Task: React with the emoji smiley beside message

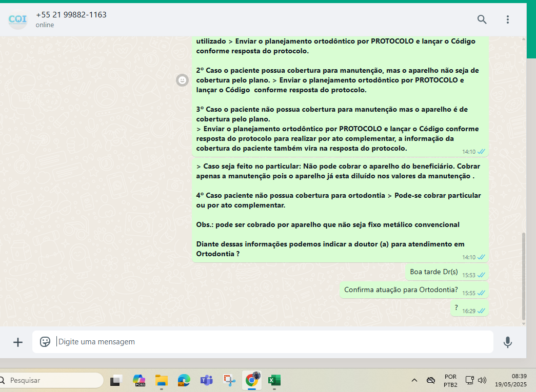Action: tap(182, 80)
